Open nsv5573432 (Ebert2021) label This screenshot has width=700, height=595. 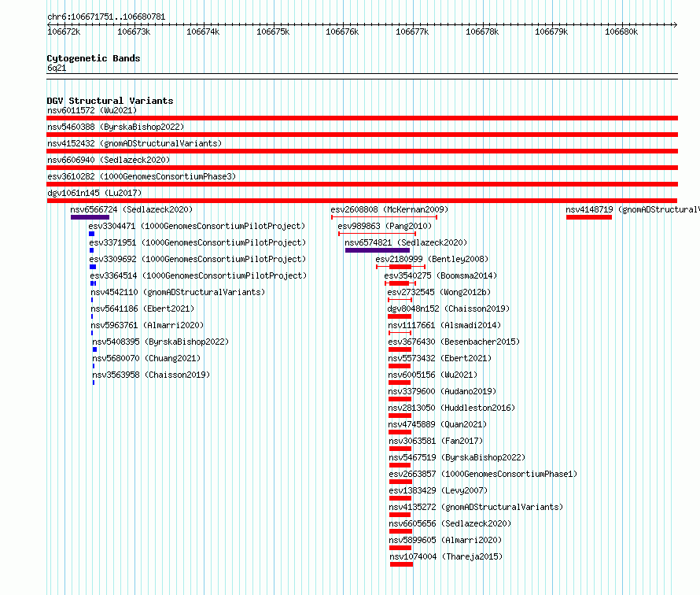pos(440,358)
